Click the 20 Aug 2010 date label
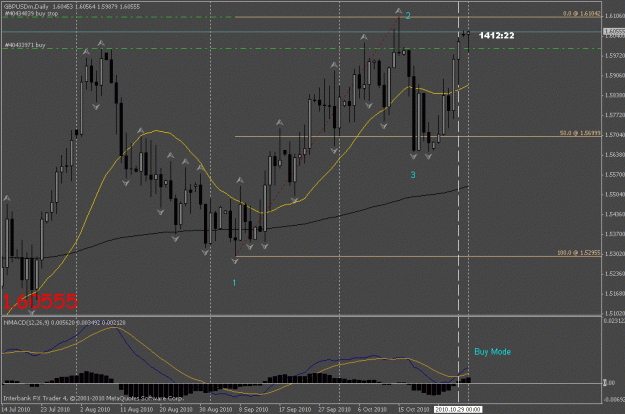This screenshot has height=414, width=625. (176, 409)
